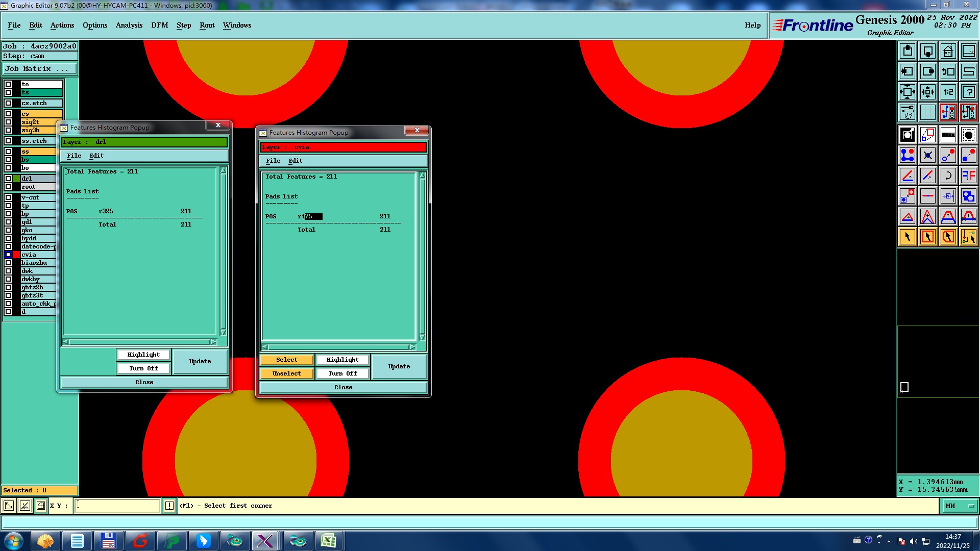Enable the rout layer checkbox

tap(8, 187)
